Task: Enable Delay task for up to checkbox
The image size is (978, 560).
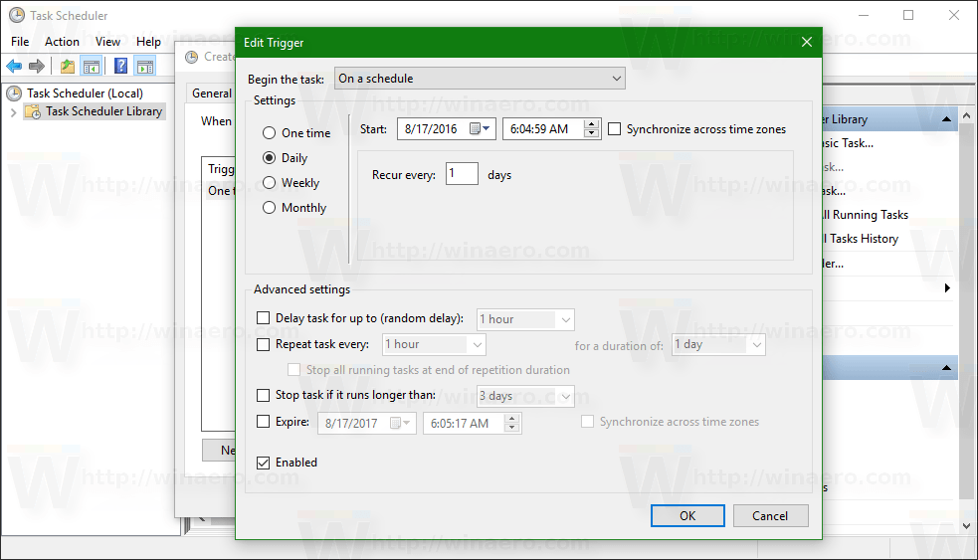Action: click(264, 318)
